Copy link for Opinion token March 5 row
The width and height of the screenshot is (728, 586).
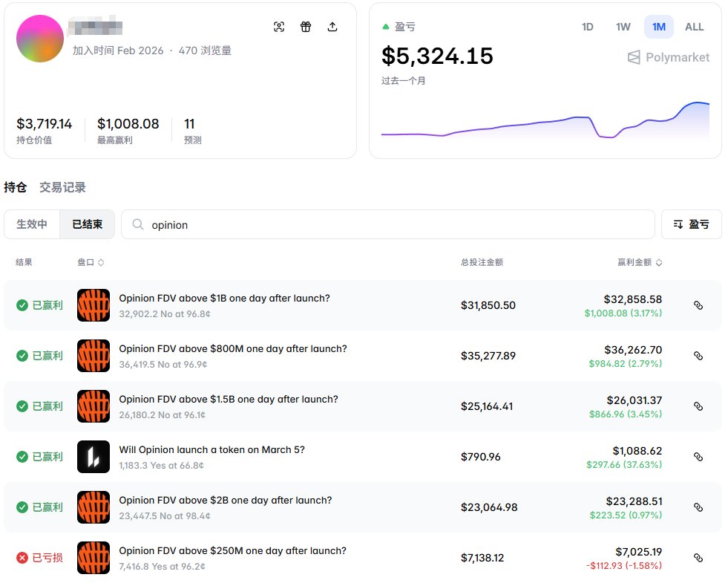click(x=698, y=457)
